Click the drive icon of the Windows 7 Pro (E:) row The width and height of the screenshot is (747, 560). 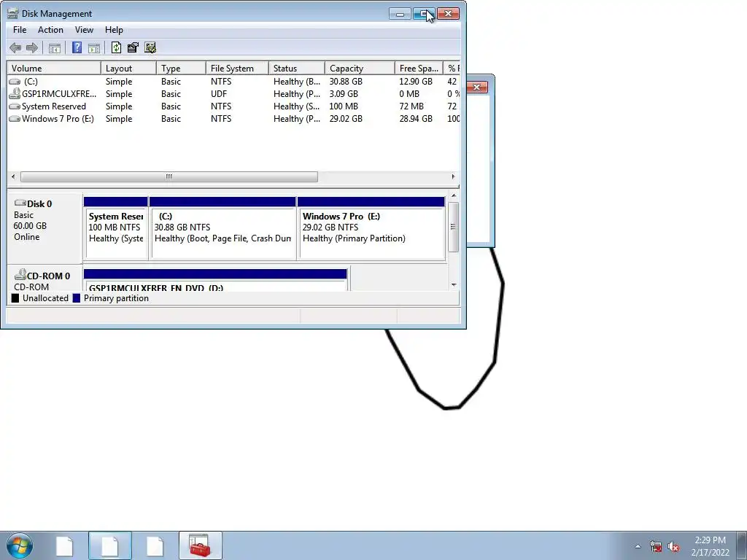pyautogui.click(x=15, y=119)
